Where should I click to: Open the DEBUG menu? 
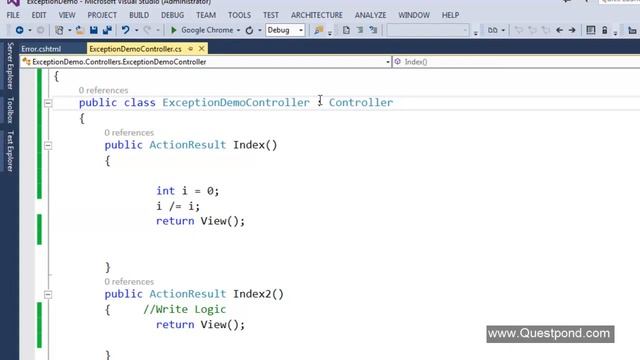[172, 15]
